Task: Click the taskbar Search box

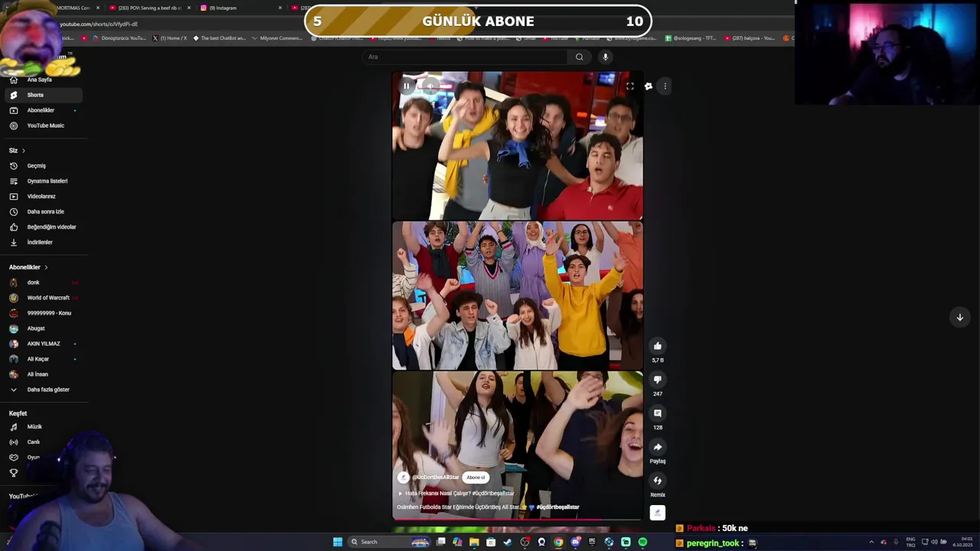Action: pyautogui.click(x=389, y=542)
